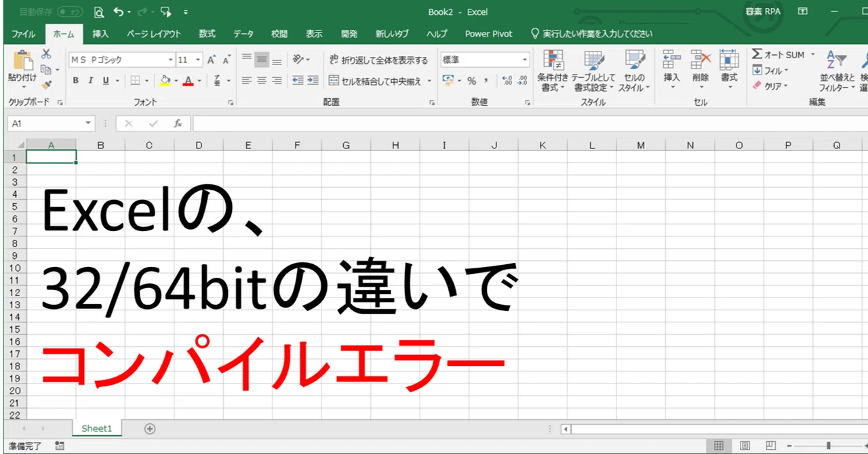Switch to page layout view in status bar
Viewport: 868px width, 454px height.
(745, 445)
